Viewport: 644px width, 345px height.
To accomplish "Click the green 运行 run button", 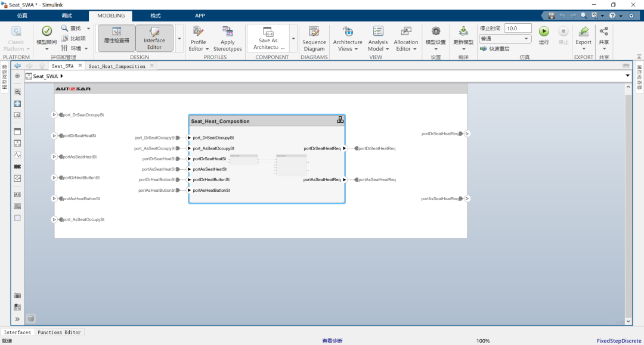I will 544,31.
